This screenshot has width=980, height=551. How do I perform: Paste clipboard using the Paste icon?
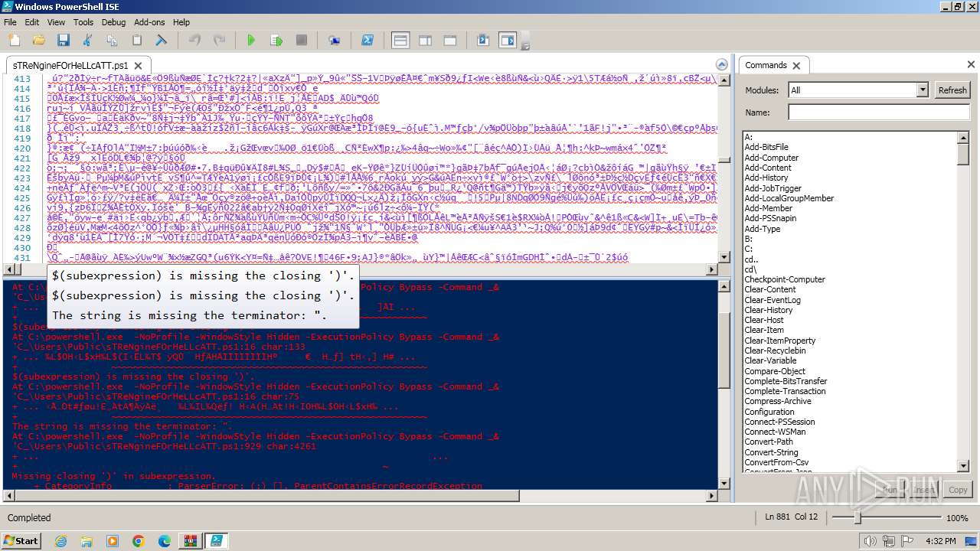click(137, 40)
